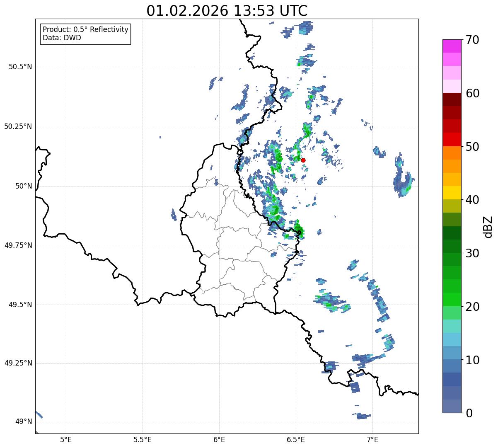Pick the magenta top colorbar segment
The image size is (498, 448).
click(x=452, y=46)
